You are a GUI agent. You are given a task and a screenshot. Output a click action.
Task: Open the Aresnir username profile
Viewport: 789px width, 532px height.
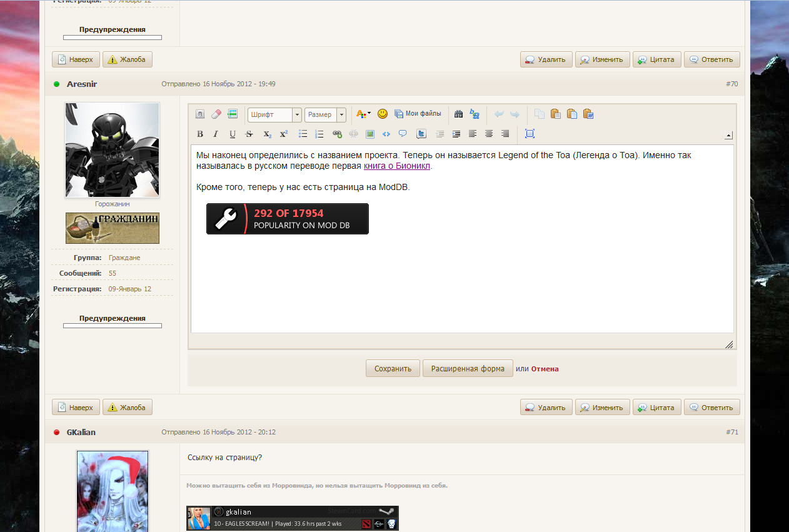(x=82, y=84)
